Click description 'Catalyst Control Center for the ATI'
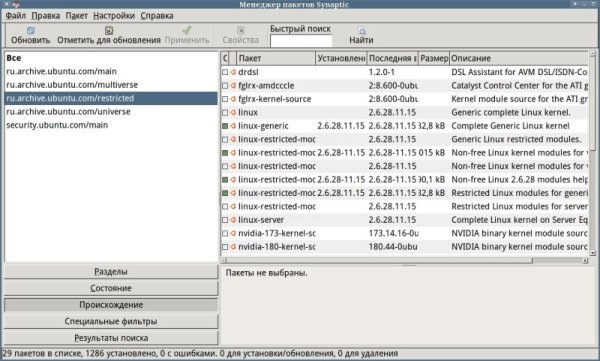600x361 pixels. tap(519, 85)
